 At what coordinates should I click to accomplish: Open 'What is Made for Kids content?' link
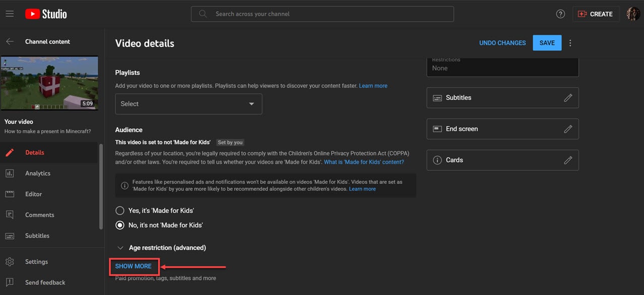point(364,162)
